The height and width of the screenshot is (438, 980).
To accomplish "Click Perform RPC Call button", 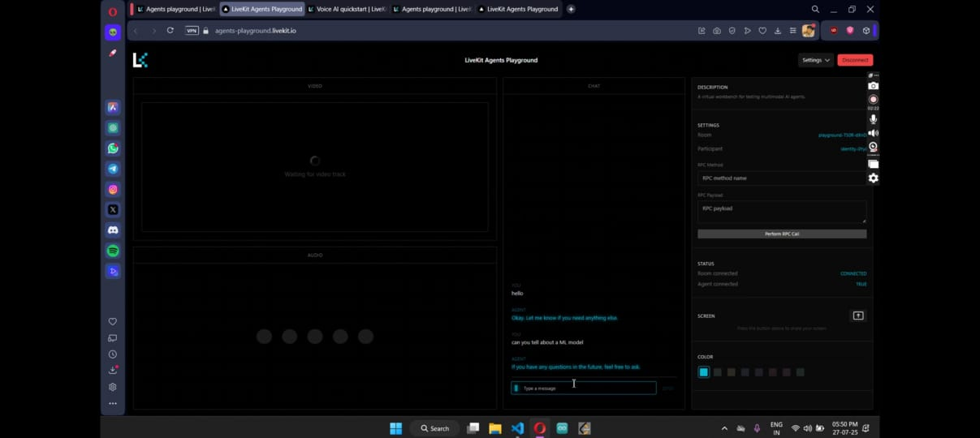I will tap(782, 234).
